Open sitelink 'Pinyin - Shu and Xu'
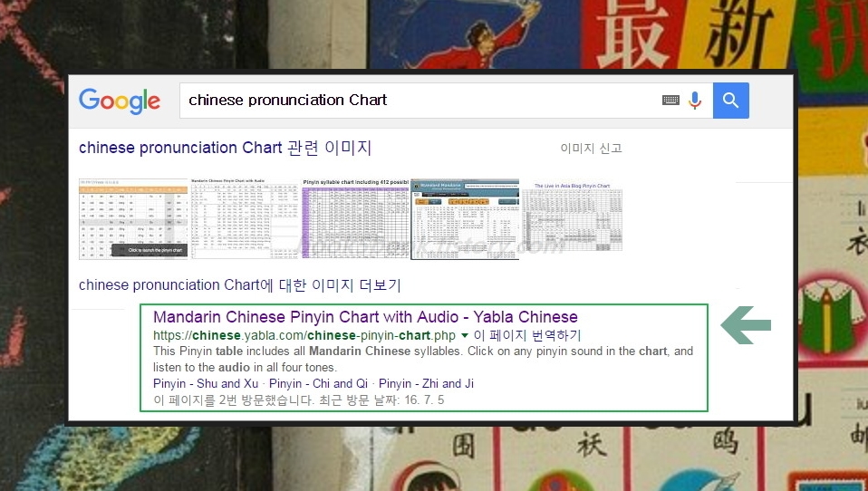Screen dimensions: 868x491 206,383
